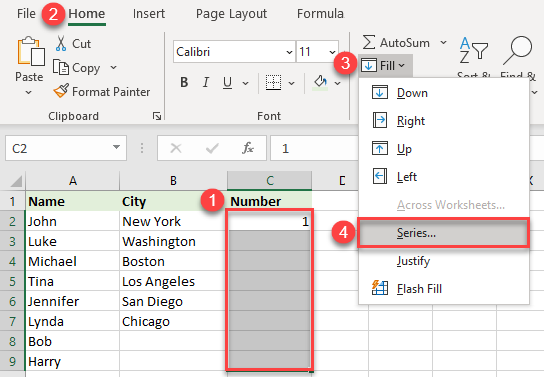The width and height of the screenshot is (544, 377).
Task: Click the Number header cell
Action: click(270, 202)
